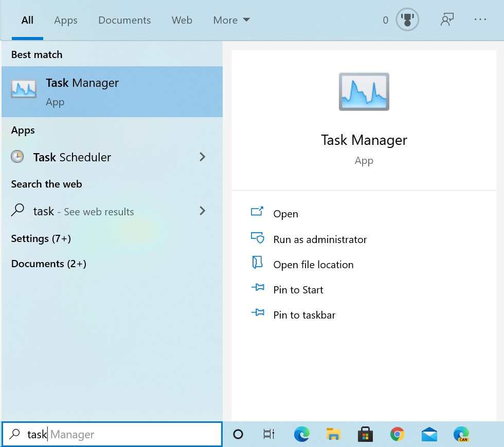Open Task Manager file location
The height and width of the screenshot is (447, 504).
pos(313,264)
